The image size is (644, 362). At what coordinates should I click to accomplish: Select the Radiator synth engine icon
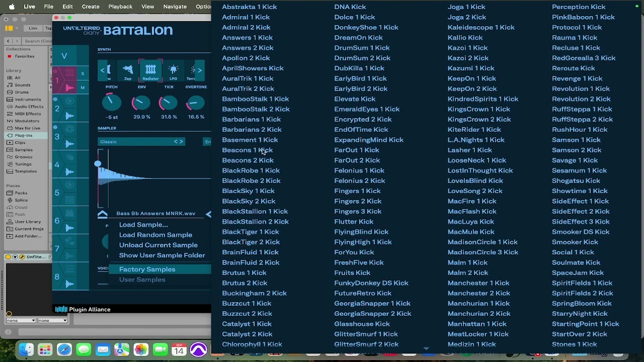(150, 71)
